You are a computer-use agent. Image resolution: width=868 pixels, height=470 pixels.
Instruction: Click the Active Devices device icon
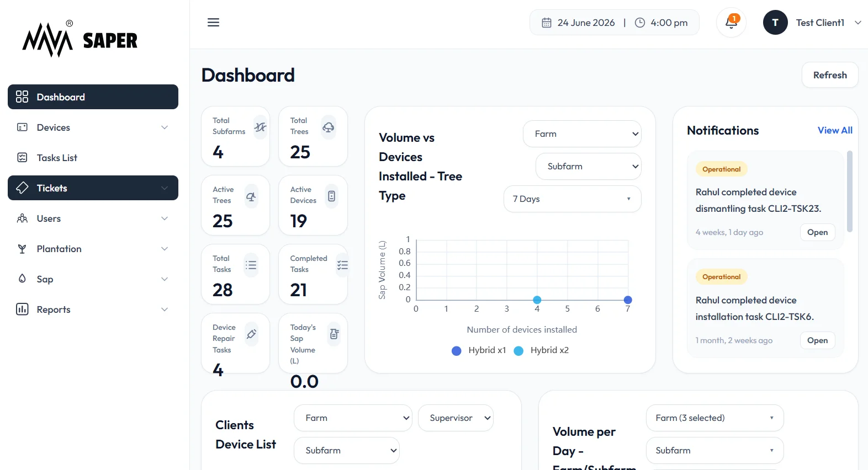tap(331, 196)
